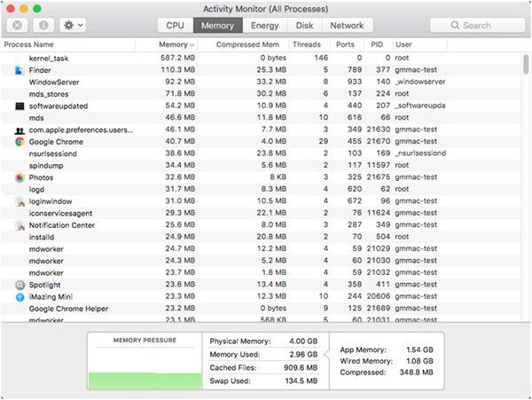
Task: Select mdworker row with PID 21032
Action: pyautogui.click(x=262, y=272)
